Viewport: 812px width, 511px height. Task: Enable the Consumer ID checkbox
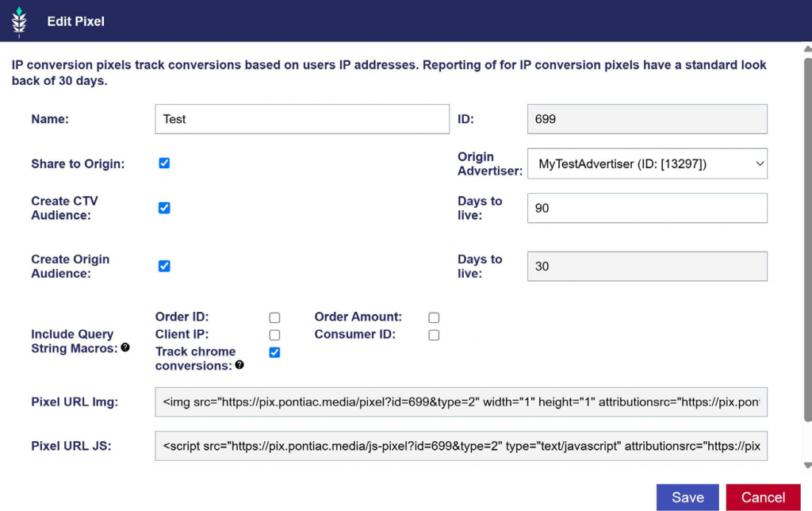tap(434, 335)
